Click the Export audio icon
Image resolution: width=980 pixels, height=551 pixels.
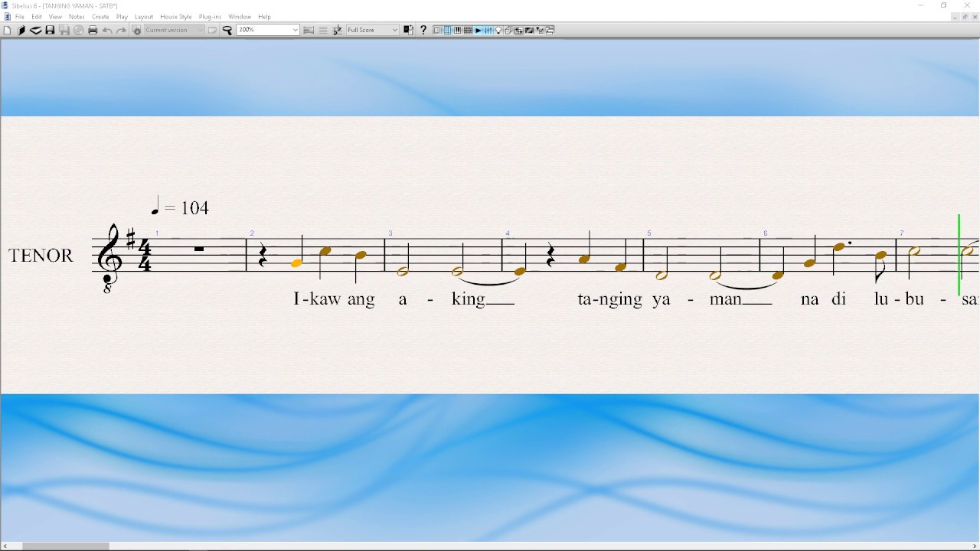point(64,30)
